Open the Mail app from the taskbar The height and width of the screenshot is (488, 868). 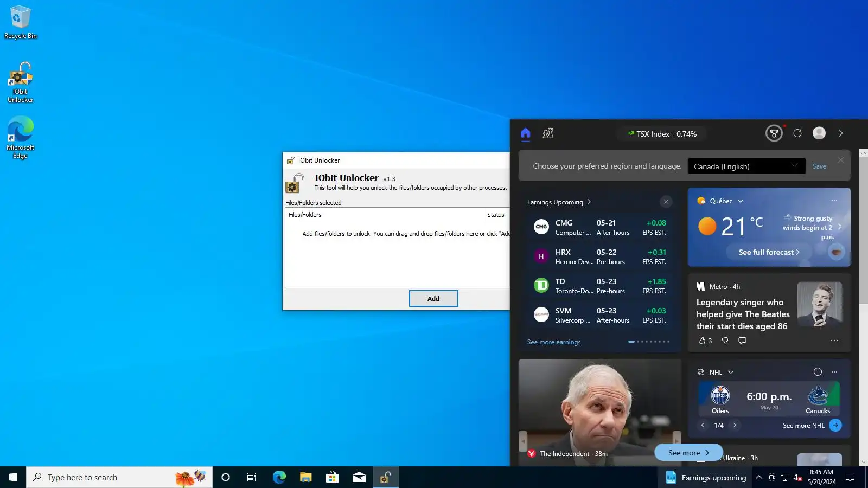359,477
